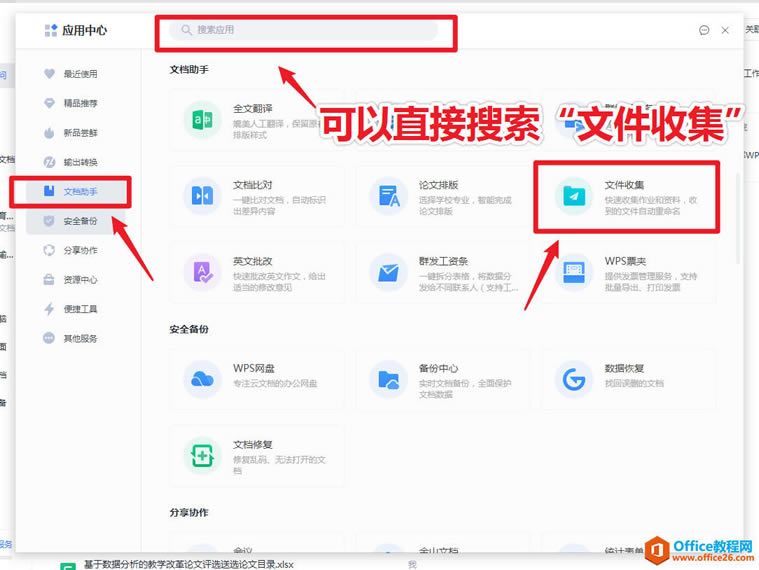Select 精品推荐 in the sidebar
This screenshot has height=570, width=759.
click(80, 103)
